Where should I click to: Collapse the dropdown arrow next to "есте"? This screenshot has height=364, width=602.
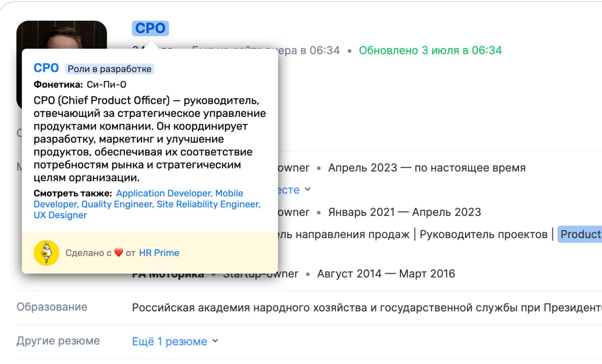click(308, 190)
